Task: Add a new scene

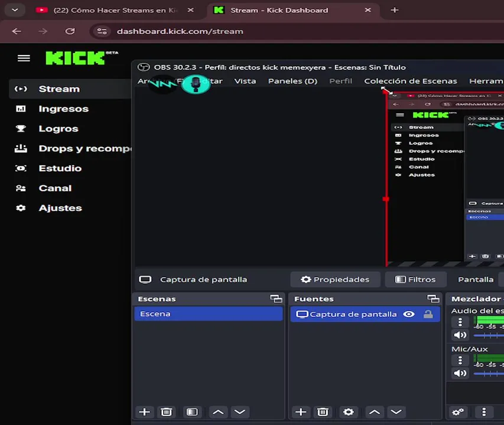Action: click(x=144, y=412)
